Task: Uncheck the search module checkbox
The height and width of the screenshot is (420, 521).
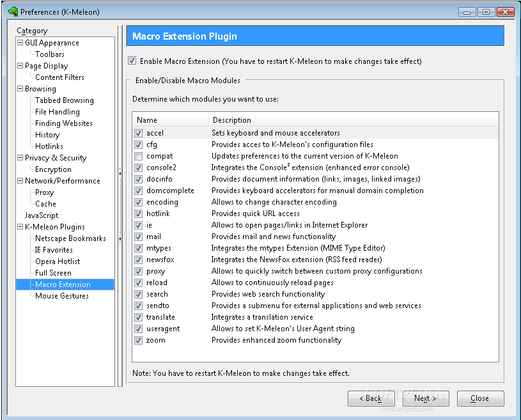Action: (x=139, y=295)
